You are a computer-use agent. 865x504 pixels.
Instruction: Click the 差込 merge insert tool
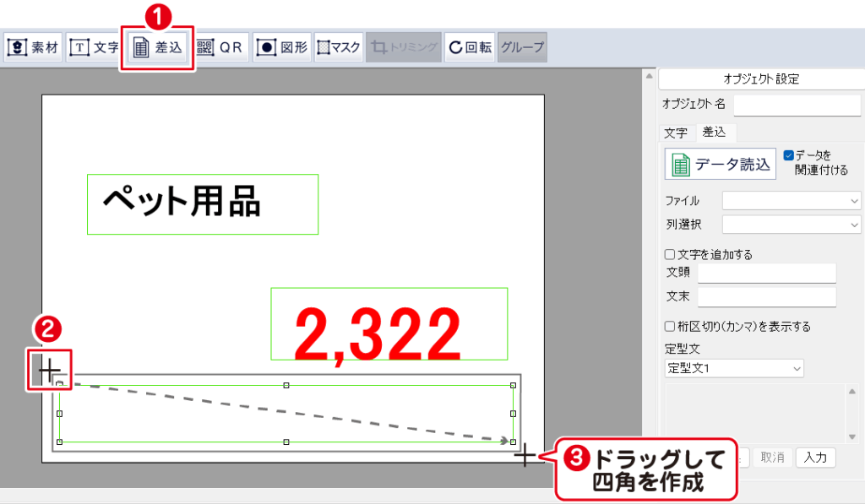point(158,48)
